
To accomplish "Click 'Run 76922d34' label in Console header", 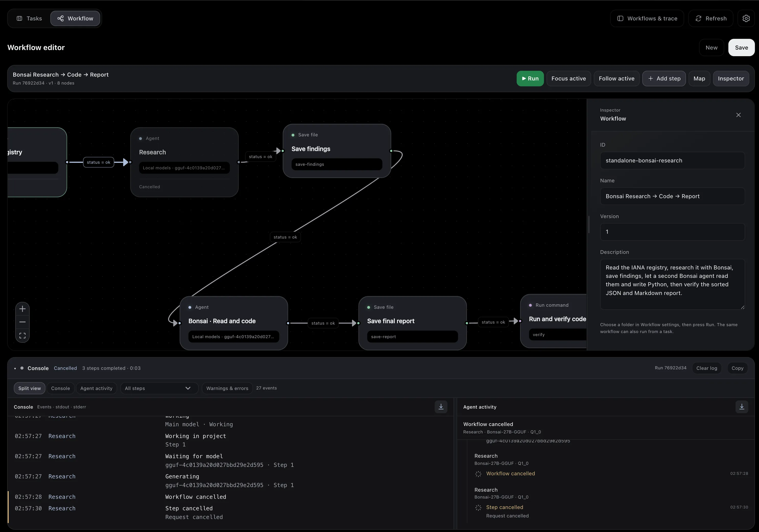I will tap(670, 368).
